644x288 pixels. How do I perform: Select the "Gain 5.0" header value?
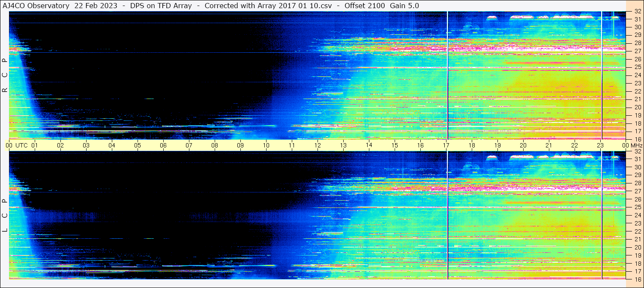click(x=404, y=6)
